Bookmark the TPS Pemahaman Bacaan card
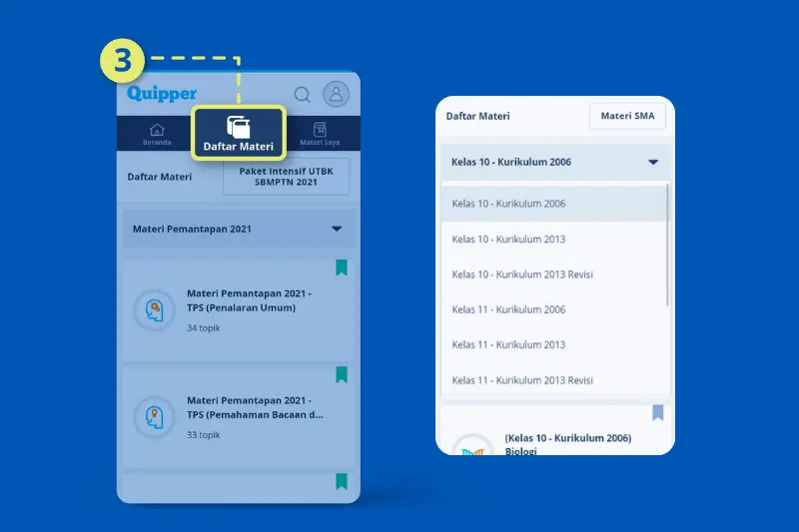Viewport: 799px width, 532px height. [x=342, y=374]
